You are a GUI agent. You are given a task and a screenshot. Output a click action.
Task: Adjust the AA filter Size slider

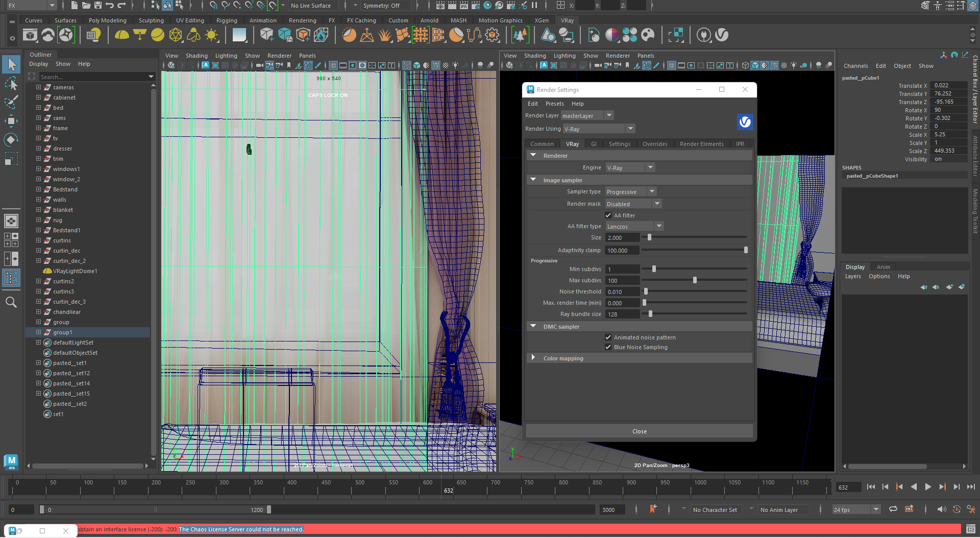click(649, 237)
